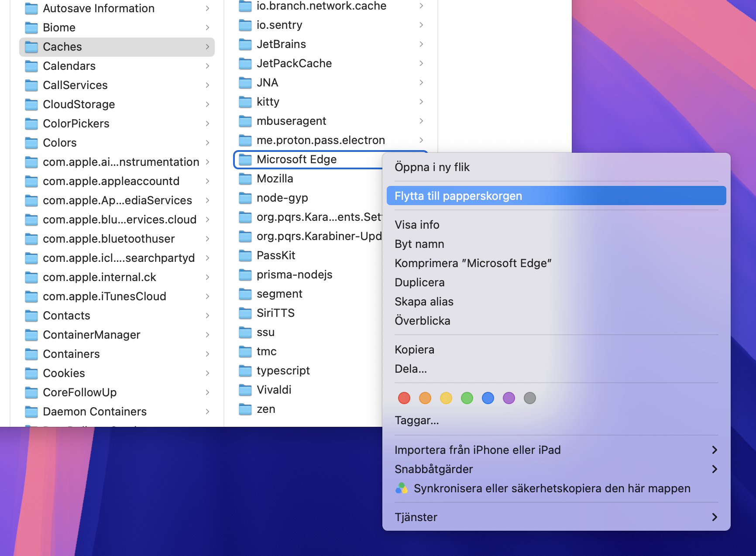
Task: Choose Komprimera "Microsoft Edge"
Action: (557, 263)
